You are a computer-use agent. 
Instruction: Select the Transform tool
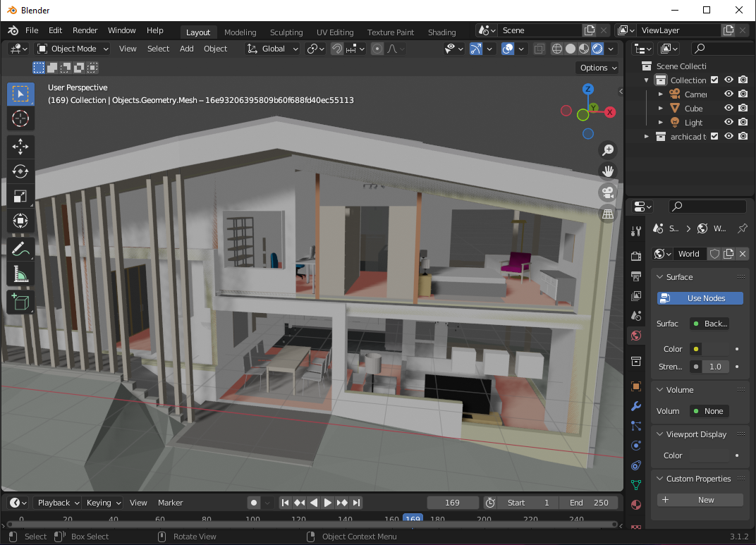click(x=20, y=221)
